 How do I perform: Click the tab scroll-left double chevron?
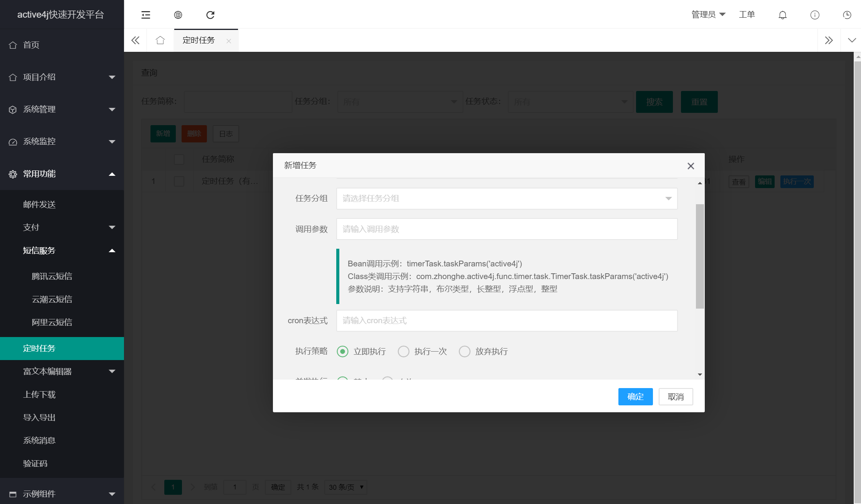(136, 40)
